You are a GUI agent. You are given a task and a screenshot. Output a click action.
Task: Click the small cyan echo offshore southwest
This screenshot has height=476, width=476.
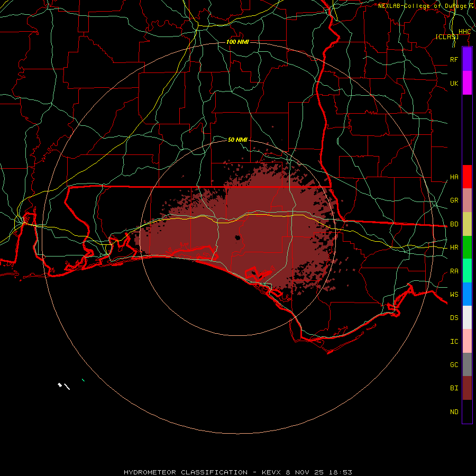pyautogui.click(x=83, y=380)
